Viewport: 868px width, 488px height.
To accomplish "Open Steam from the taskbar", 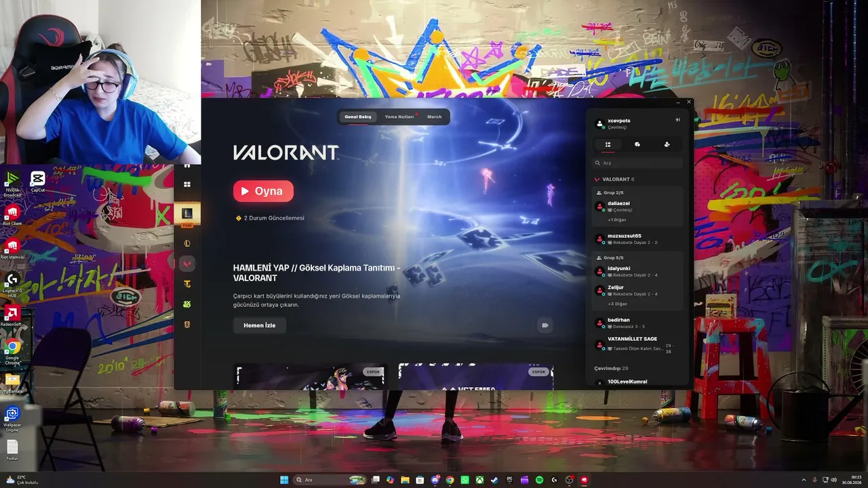I will click(494, 480).
